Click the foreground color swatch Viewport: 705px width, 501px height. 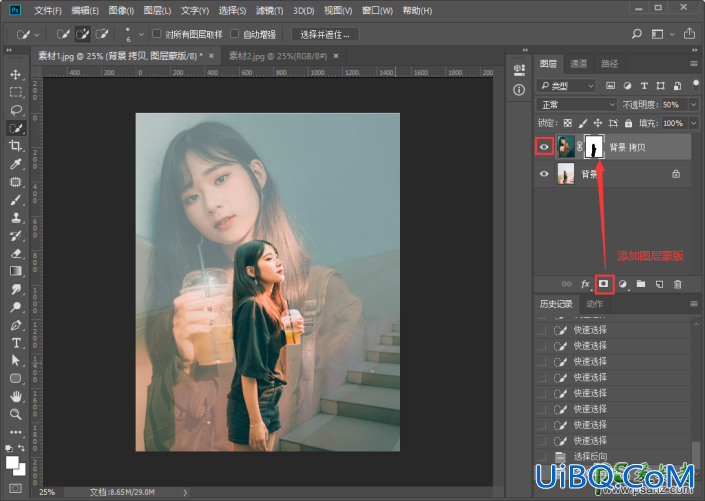click(x=12, y=463)
